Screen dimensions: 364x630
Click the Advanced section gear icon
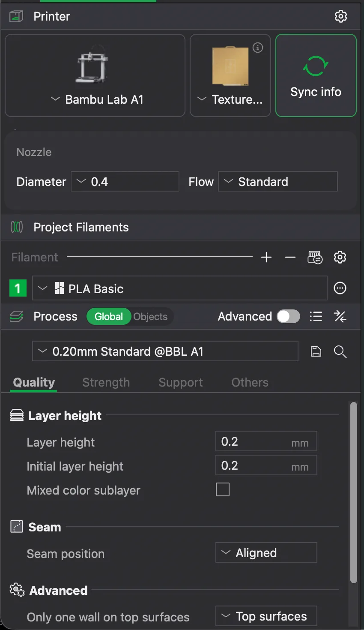17,590
